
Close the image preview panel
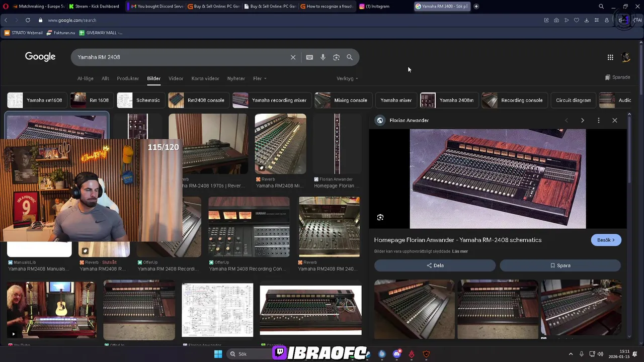pyautogui.click(x=615, y=120)
